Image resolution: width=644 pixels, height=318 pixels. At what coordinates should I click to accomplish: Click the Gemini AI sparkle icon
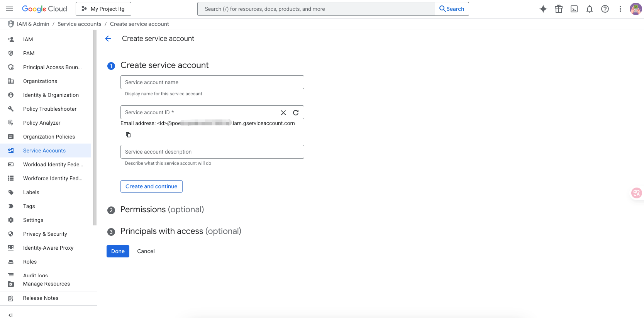coord(543,9)
